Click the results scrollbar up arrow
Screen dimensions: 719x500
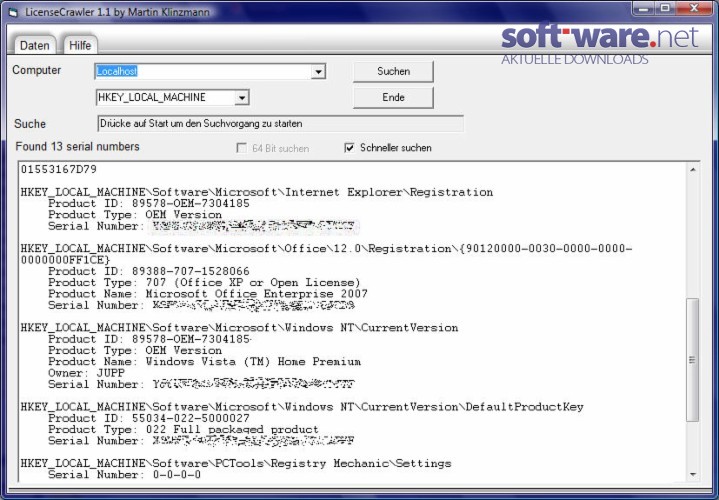pyautogui.click(x=692, y=170)
